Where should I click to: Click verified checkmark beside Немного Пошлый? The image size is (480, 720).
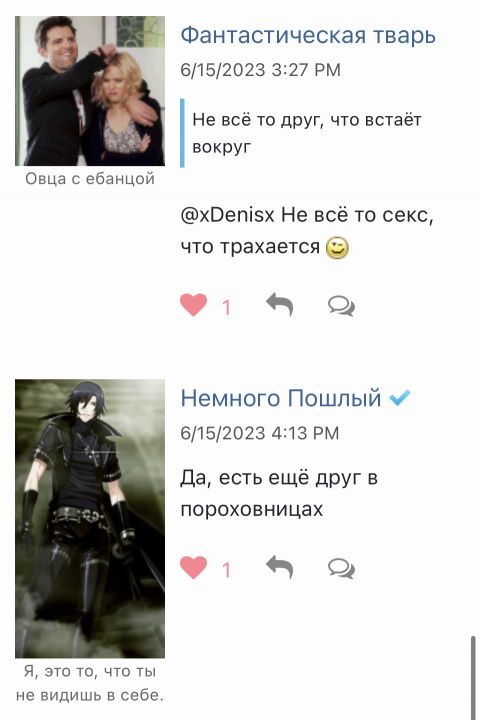coord(399,397)
